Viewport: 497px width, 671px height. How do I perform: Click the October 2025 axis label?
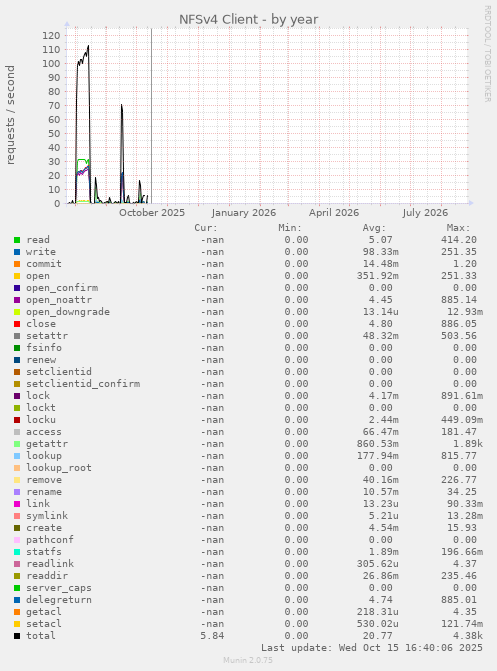(152, 213)
